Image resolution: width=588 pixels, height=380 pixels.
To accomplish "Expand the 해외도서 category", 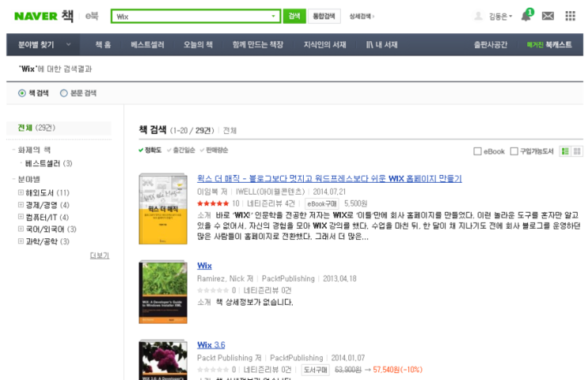I will (21, 192).
